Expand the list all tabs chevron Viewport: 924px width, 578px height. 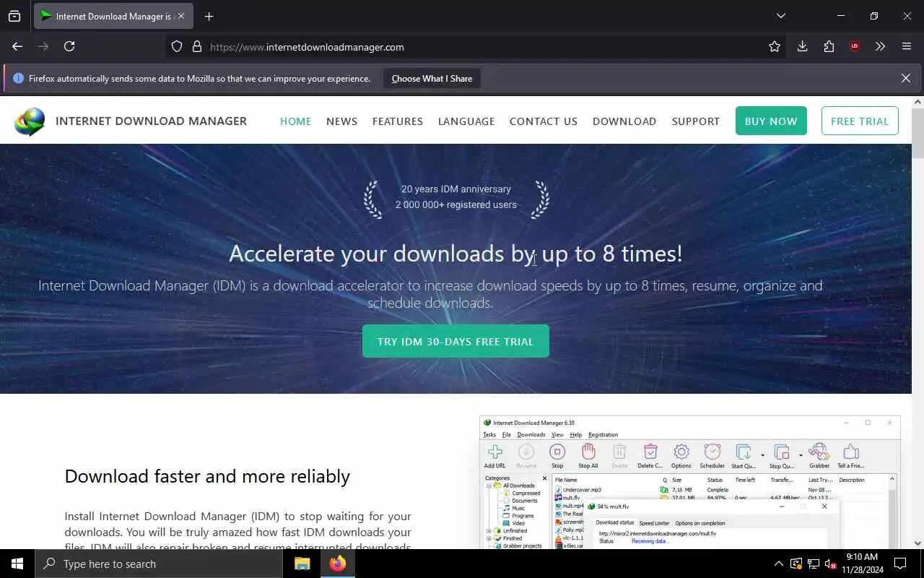click(781, 16)
